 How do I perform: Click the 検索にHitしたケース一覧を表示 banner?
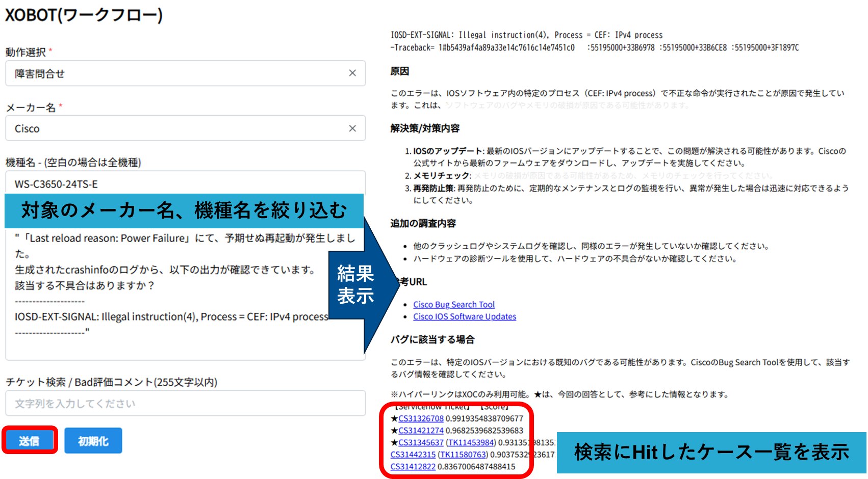(711, 453)
